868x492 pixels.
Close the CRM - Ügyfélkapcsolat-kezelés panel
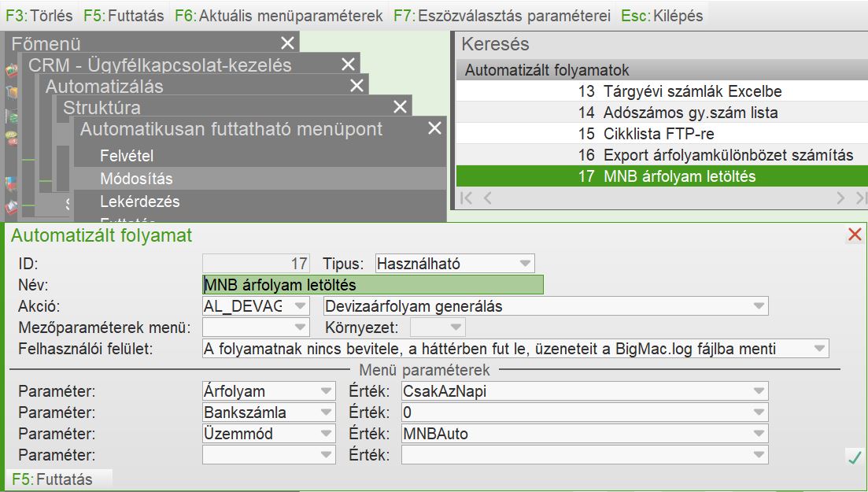click(348, 65)
